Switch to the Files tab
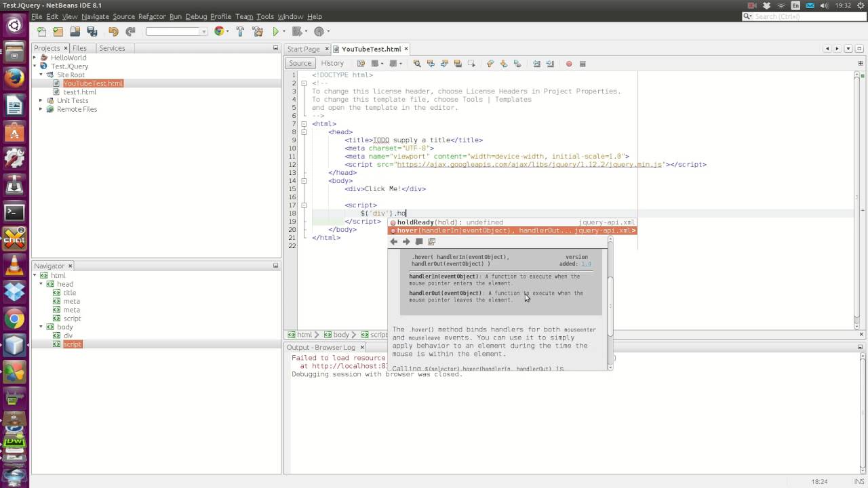Screen dimensions: 868x488 (x=80, y=48)
